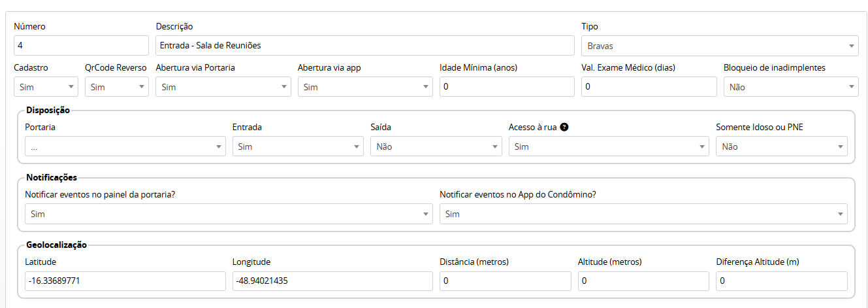The height and width of the screenshot is (308, 868).
Task: Click the Idade Mínima (anos) field
Action: coord(506,87)
